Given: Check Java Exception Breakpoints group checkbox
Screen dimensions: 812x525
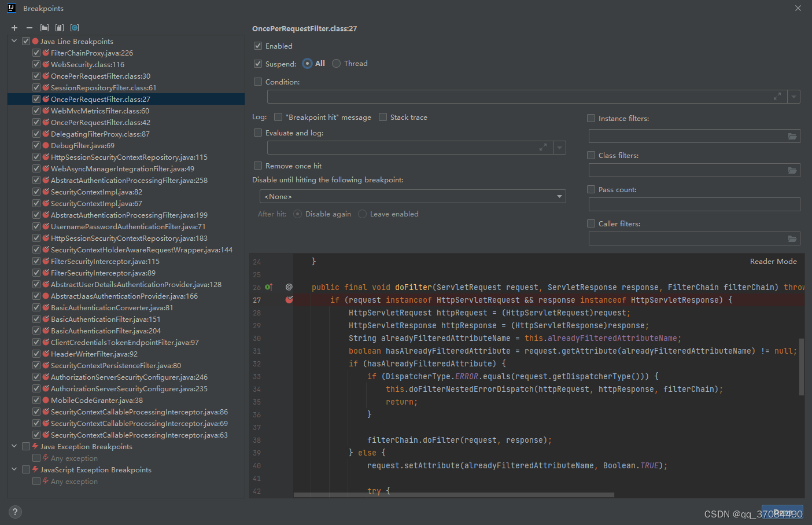Looking at the screenshot, I should coord(26,446).
